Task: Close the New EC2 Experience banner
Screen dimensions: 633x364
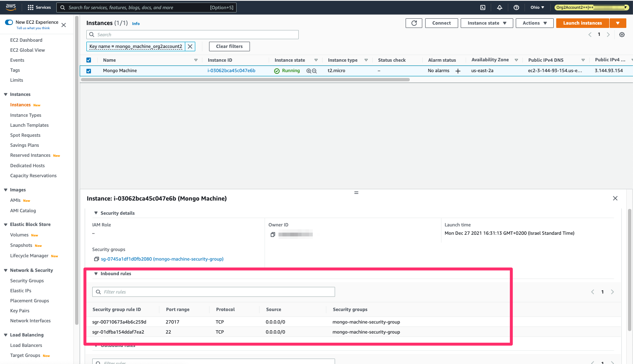Action: click(x=64, y=25)
